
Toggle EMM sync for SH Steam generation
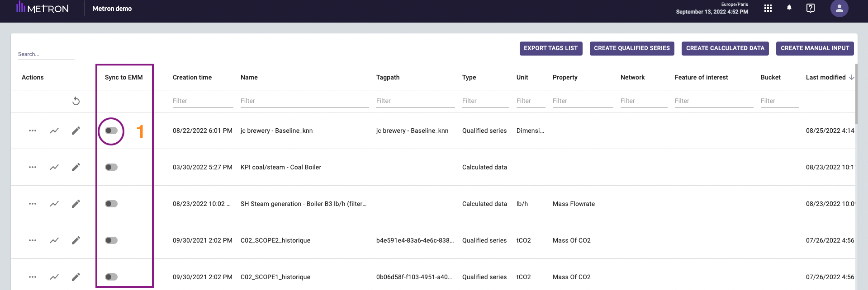click(x=111, y=204)
